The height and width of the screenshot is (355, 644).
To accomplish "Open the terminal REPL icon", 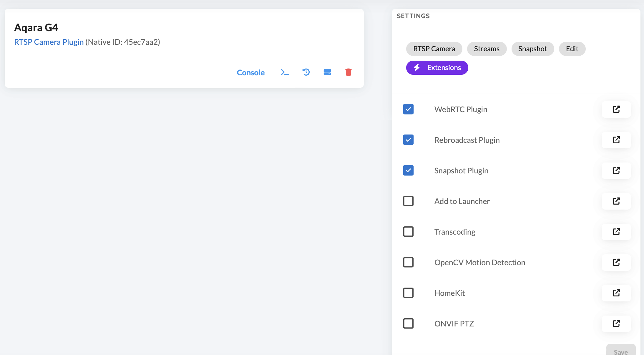I will 285,72.
